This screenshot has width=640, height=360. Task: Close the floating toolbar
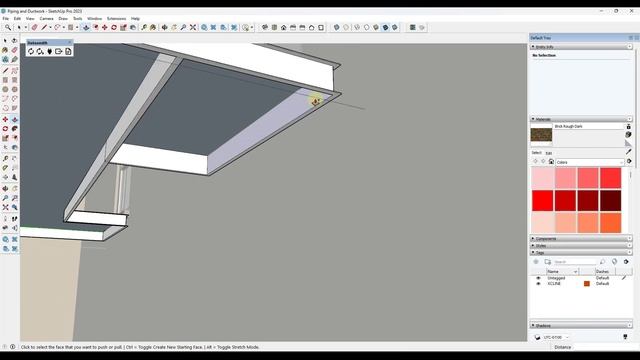70,42
